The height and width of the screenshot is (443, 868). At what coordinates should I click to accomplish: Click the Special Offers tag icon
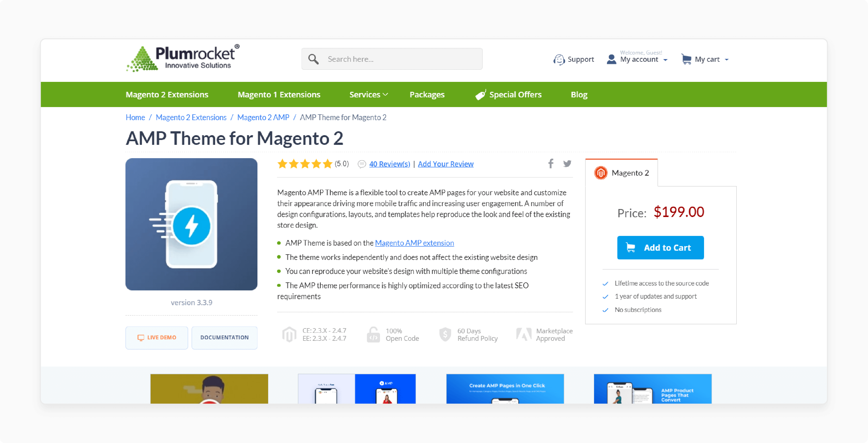click(x=480, y=95)
